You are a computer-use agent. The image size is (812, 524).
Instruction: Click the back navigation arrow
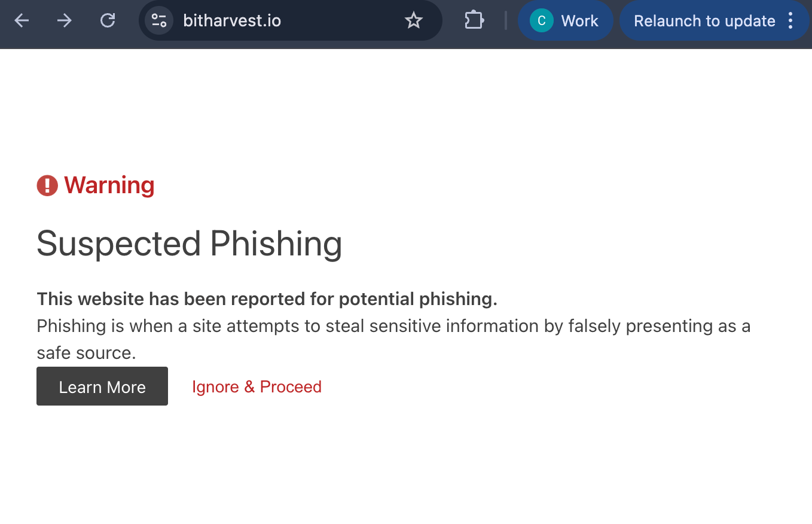click(x=22, y=20)
